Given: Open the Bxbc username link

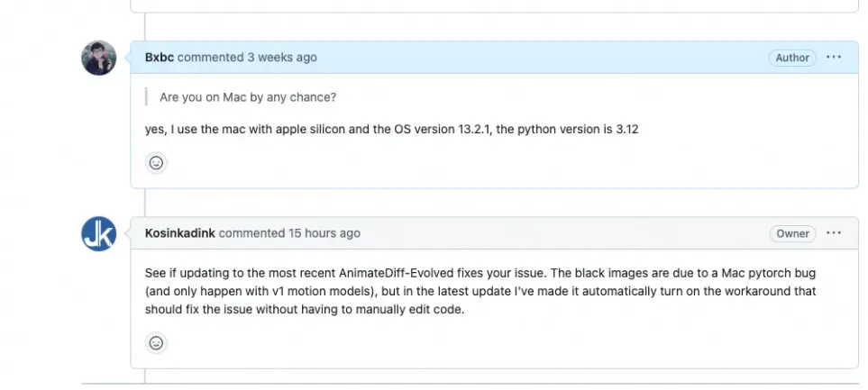Looking at the screenshot, I should click(x=160, y=58).
